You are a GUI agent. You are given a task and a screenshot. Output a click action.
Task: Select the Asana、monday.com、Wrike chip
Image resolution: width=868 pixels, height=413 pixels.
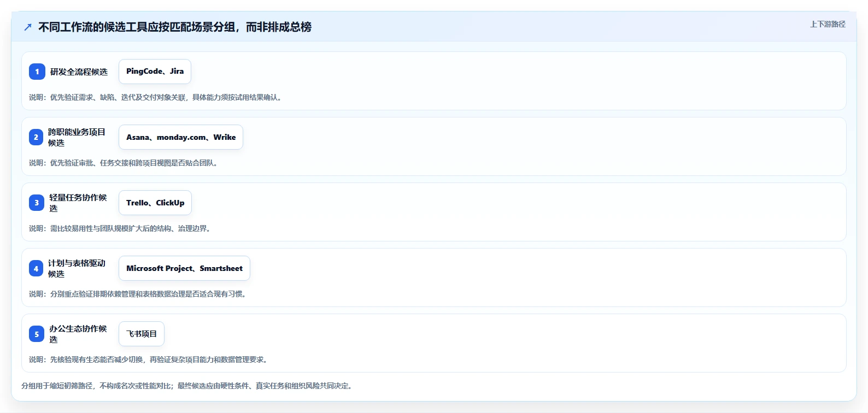(x=181, y=137)
